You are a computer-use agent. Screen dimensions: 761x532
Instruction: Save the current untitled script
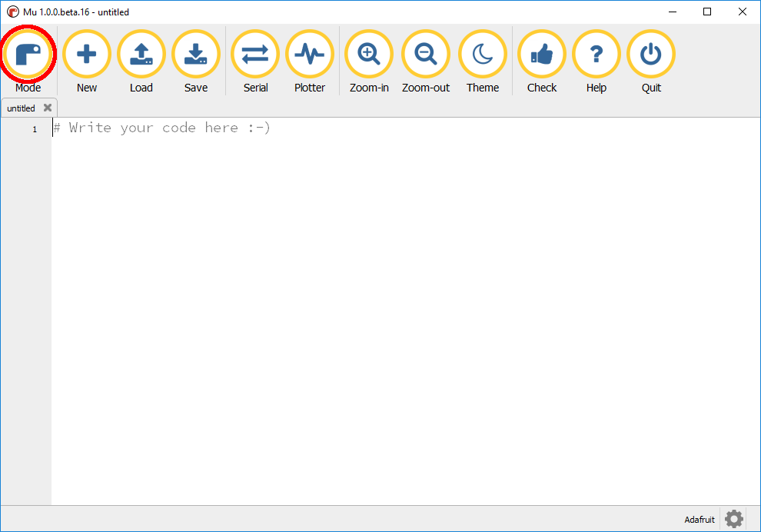[196, 55]
